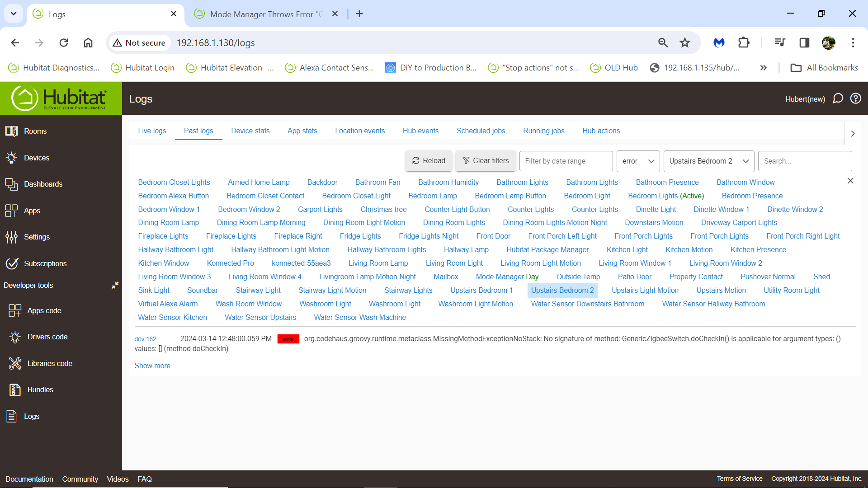Open the log level dropdown set to error
The width and height of the screenshot is (868, 488).
(638, 161)
